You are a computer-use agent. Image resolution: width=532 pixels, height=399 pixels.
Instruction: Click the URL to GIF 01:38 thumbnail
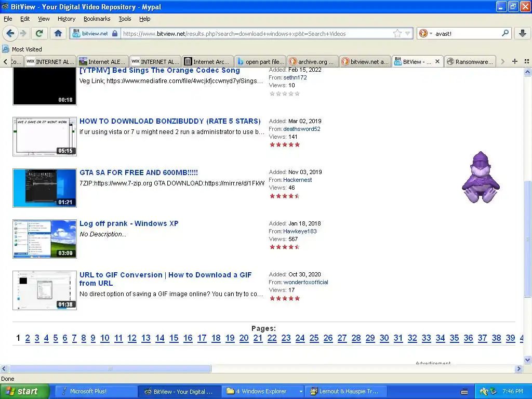(x=45, y=290)
